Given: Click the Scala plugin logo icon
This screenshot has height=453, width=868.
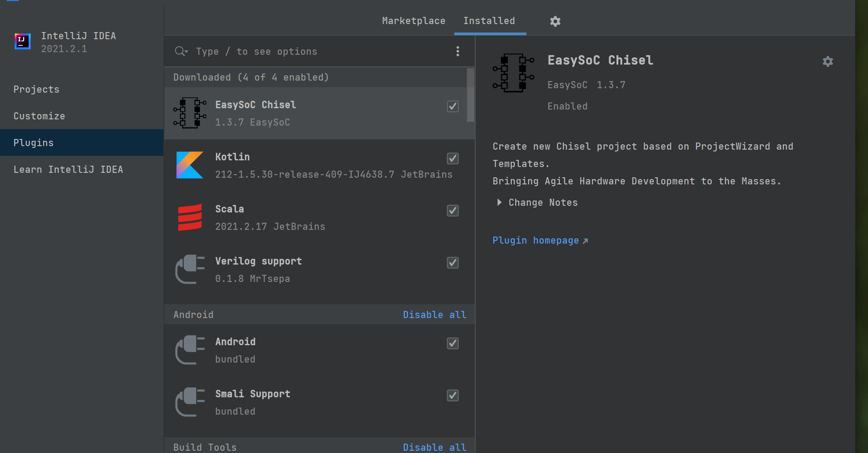Looking at the screenshot, I should [190, 217].
